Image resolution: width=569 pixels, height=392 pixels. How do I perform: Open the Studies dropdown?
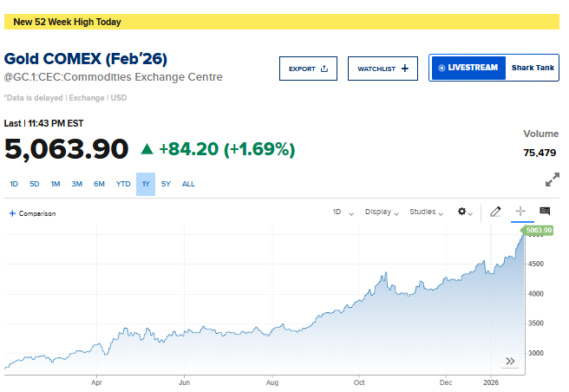coord(427,212)
